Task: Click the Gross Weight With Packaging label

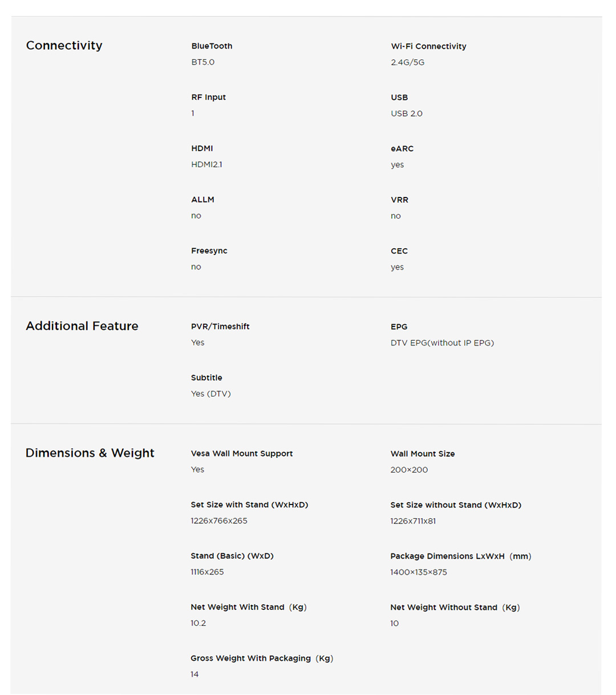Action: tap(261, 658)
